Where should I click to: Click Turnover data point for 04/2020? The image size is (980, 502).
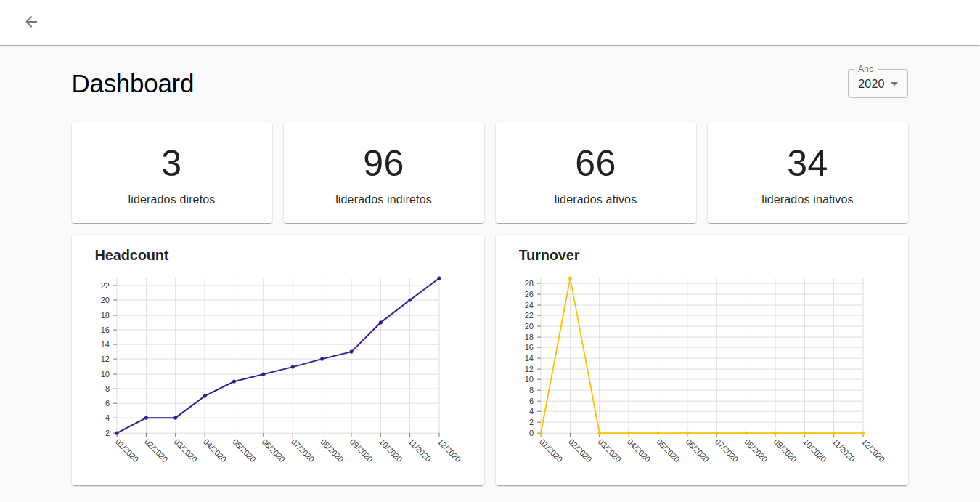click(x=629, y=433)
